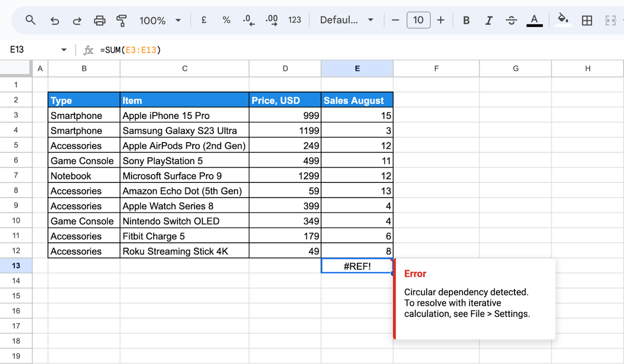The height and width of the screenshot is (364, 624).
Task: Select row 13 header
Action: [16, 265]
